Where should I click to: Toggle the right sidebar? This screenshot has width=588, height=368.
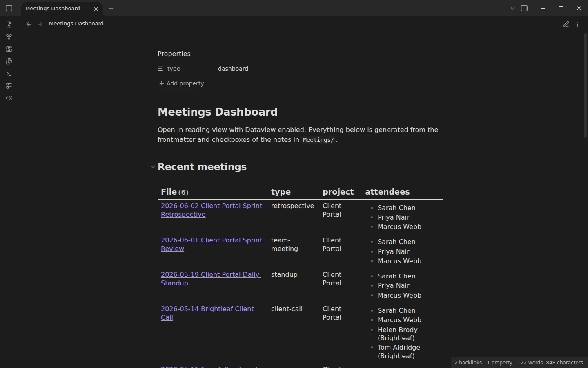tap(525, 8)
